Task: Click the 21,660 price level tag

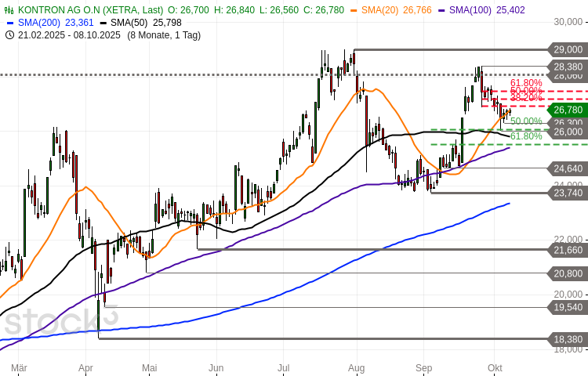Action: click(568, 250)
